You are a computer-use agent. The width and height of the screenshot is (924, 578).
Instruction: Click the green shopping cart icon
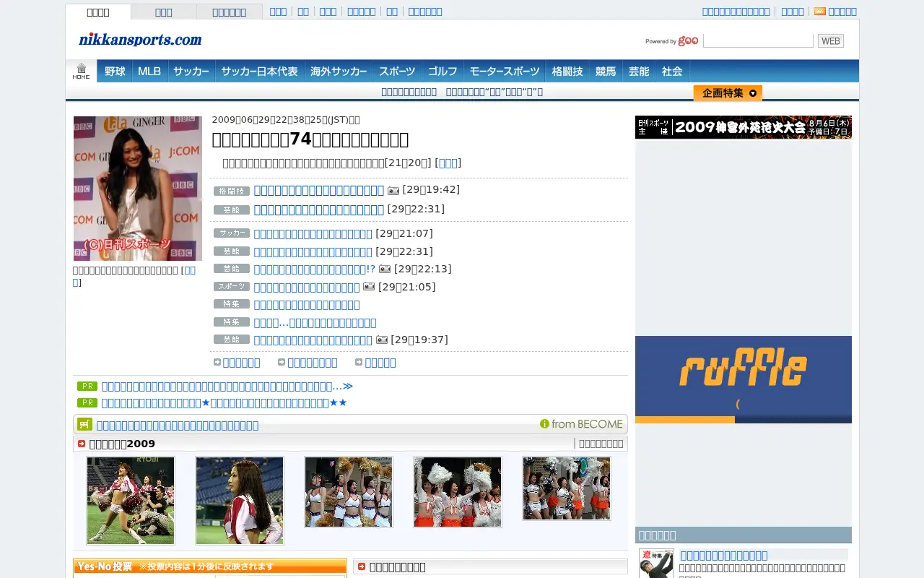[x=84, y=424]
